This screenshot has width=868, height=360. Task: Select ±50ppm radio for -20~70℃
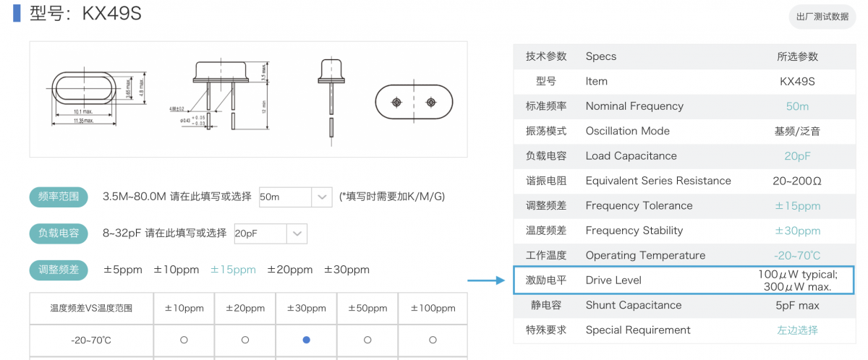(367, 340)
